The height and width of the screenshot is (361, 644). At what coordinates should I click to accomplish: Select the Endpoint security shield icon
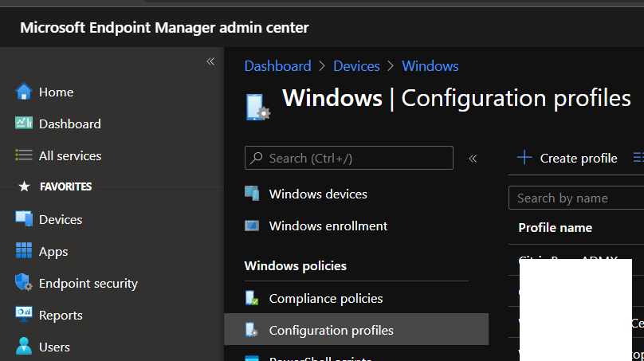[x=24, y=283]
